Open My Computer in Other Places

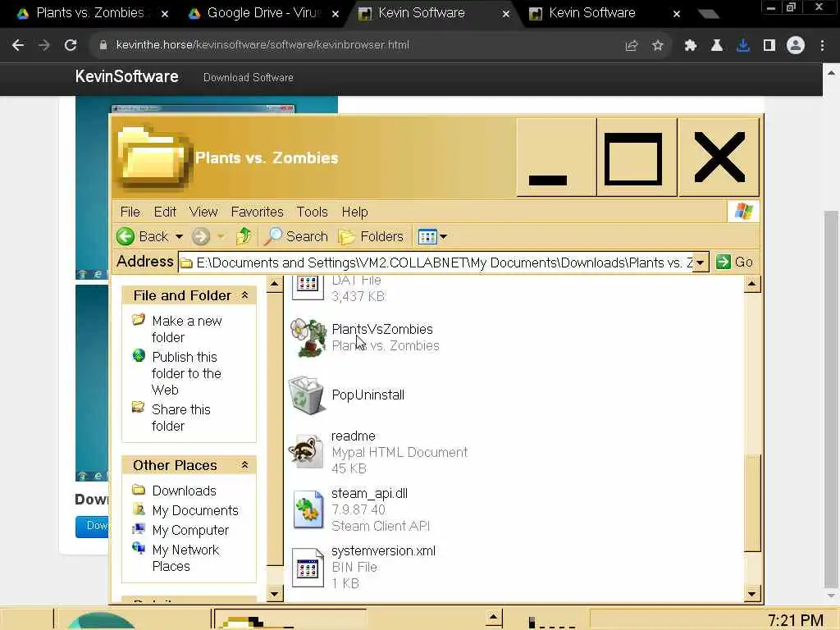click(x=190, y=531)
